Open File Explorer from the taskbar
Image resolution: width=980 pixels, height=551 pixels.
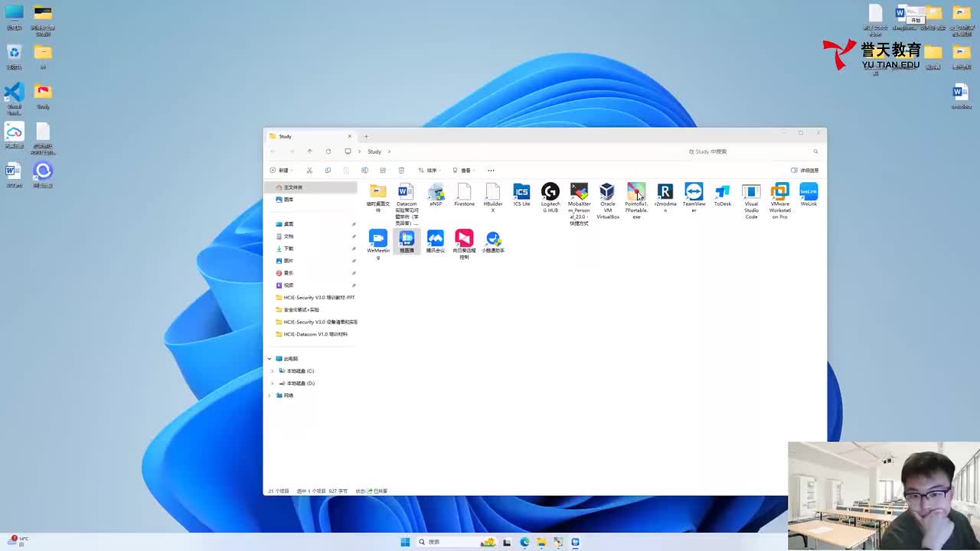tap(541, 542)
